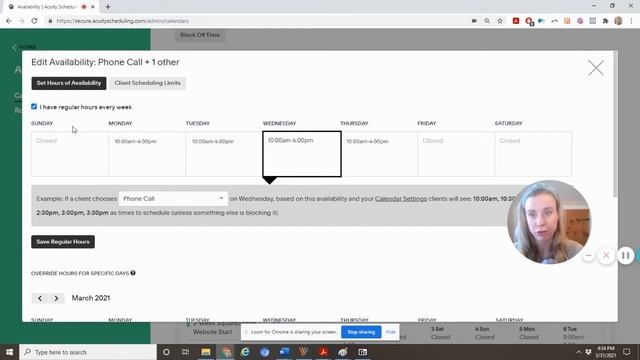This screenshot has width=640, height=360.
Task: Click the zoom magnifier icon in address bar
Action: click(x=487, y=21)
